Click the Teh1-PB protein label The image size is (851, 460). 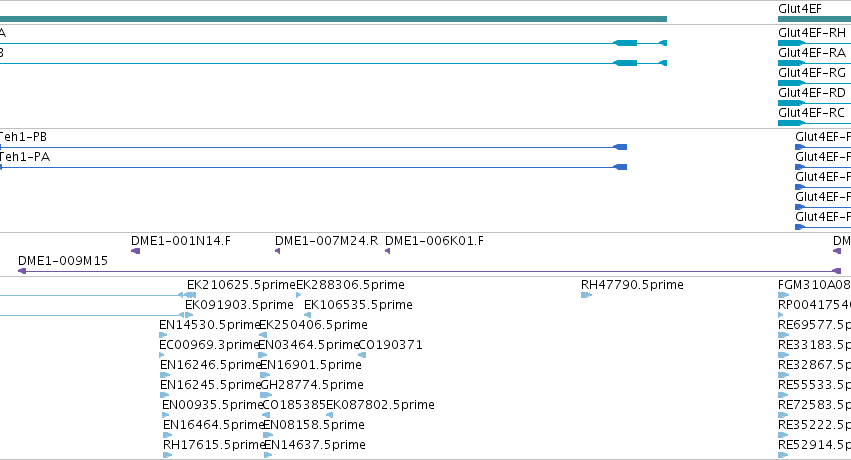[23, 137]
